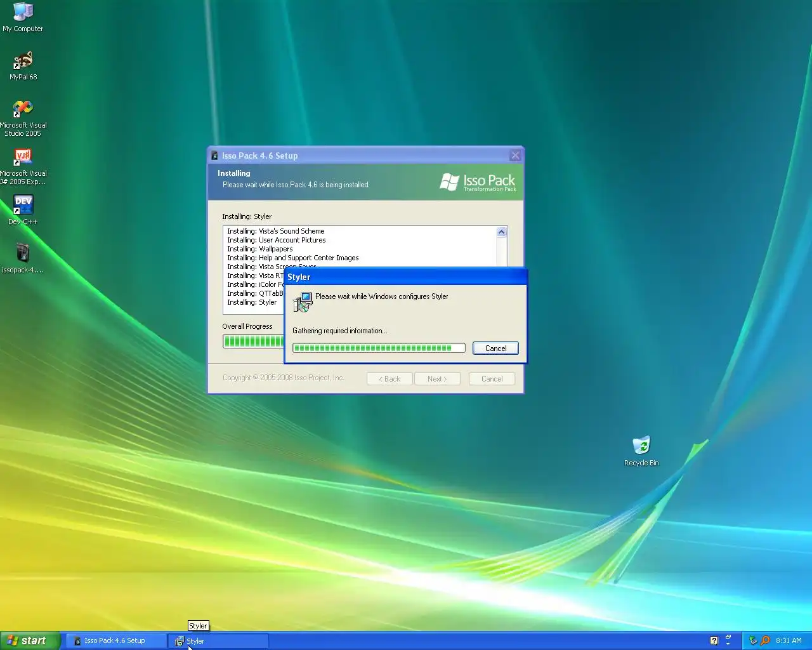Viewport: 812px width, 650px height.
Task: Click the Isso Pack Transformation Pack logo
Action: click(478, 182)
